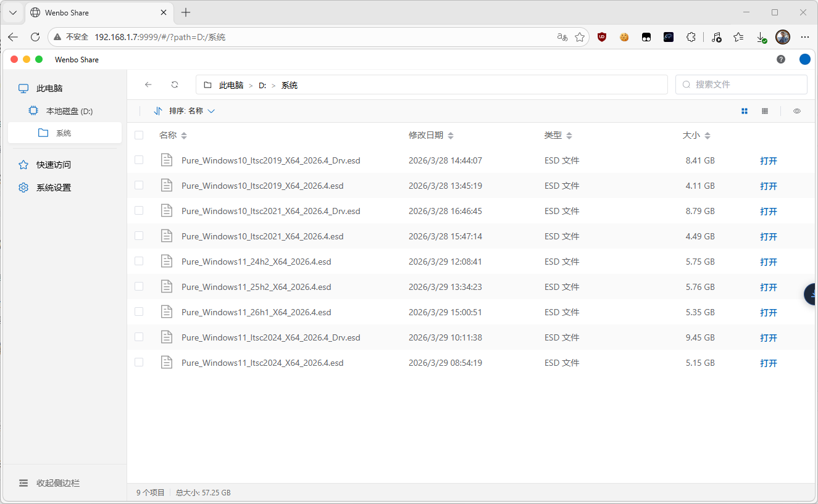Image resolution: width=818 pixels, height=504 pixels.
Task: Toggle the eye preview icon
Action: (x=797, y=111)
